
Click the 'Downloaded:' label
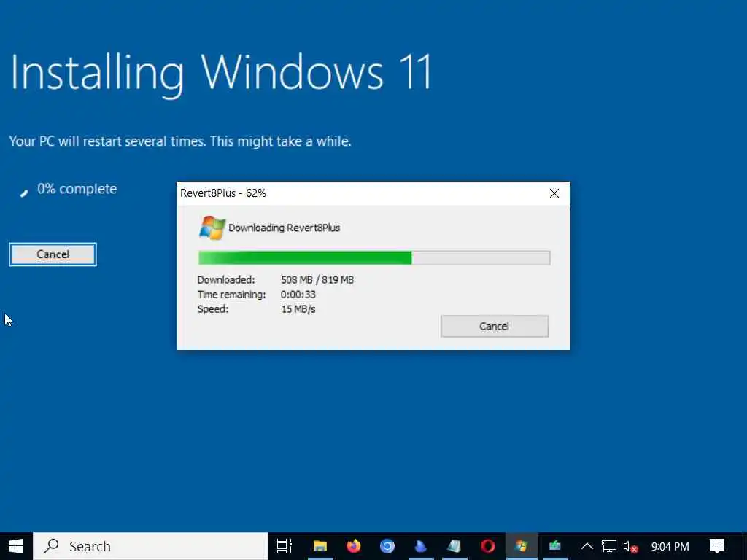point(226,280)
